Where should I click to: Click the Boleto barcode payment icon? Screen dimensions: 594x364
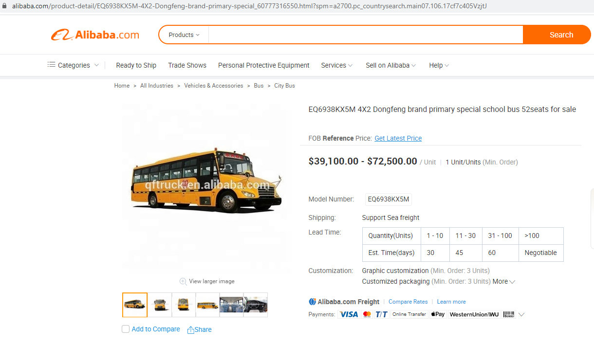pyautogui.click(x=509, y=314)
